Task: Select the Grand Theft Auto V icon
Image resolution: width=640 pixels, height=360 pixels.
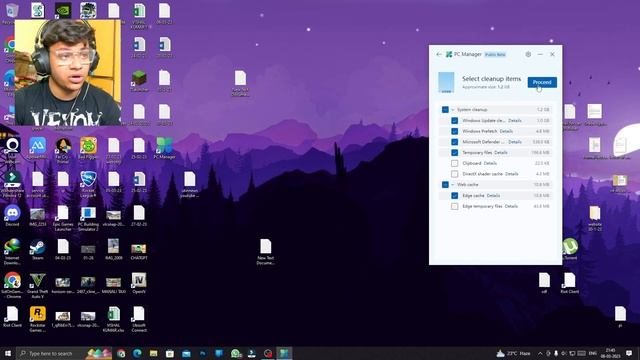Action: [x=38, y=285]
